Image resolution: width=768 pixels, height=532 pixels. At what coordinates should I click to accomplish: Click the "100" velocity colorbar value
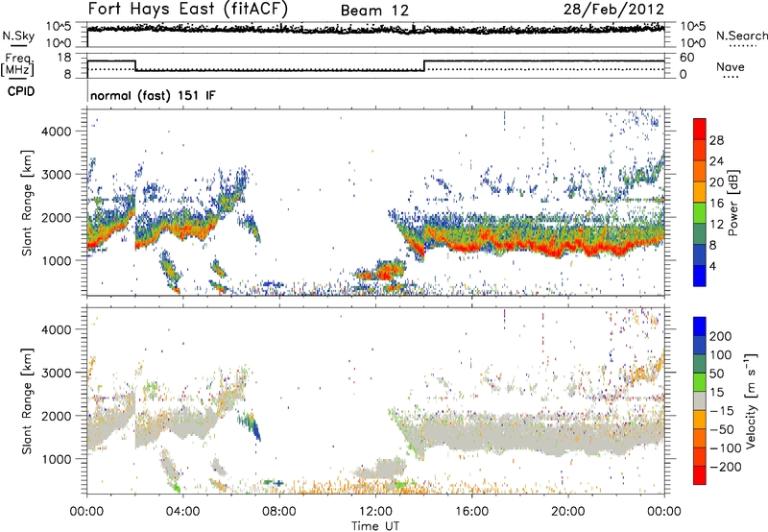(721, 355)
